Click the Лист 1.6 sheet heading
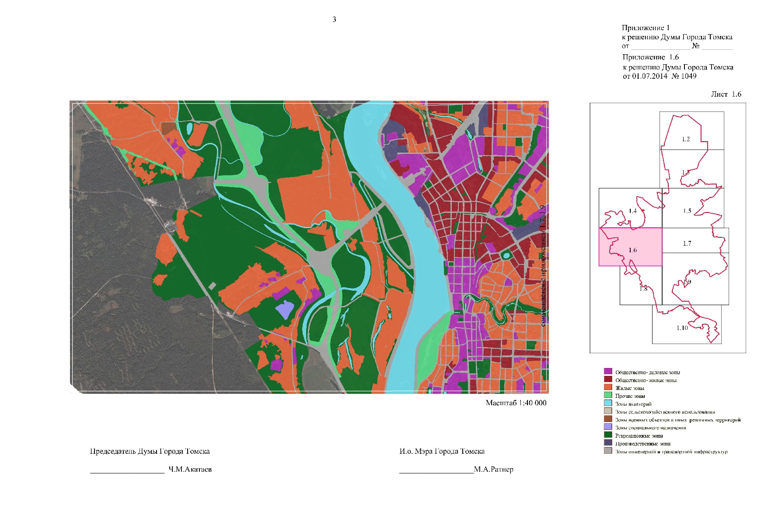The image size is (761, 532). (x=726, y=94)
